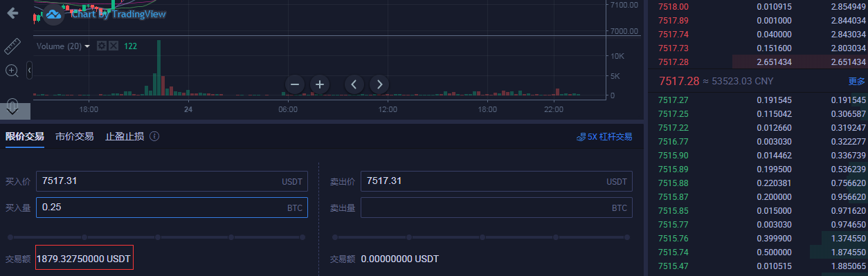Click 更多 link in order book
The image size is (868, 276).
click(x=857, y=81)
